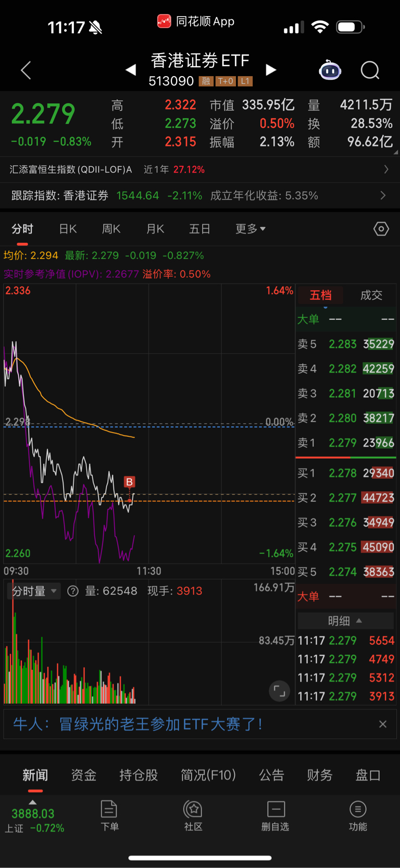The width and height of the screenshot is (400, 868).
Task: Switch to 日K chart tab
Action: pyautogui.click(x=68, y=229)
